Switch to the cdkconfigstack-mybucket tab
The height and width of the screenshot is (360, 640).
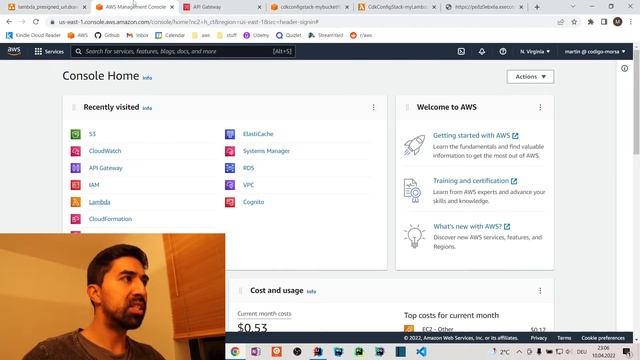tap(310, 7)
